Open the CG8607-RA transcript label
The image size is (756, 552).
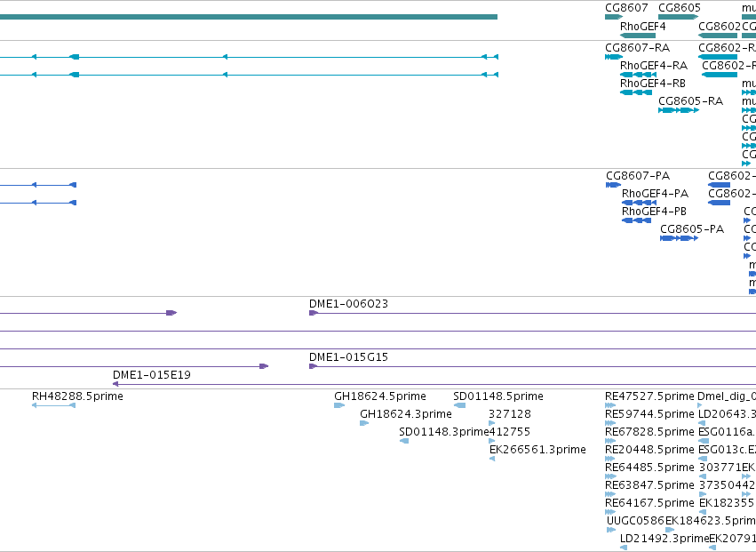click(x=637, y=48)
